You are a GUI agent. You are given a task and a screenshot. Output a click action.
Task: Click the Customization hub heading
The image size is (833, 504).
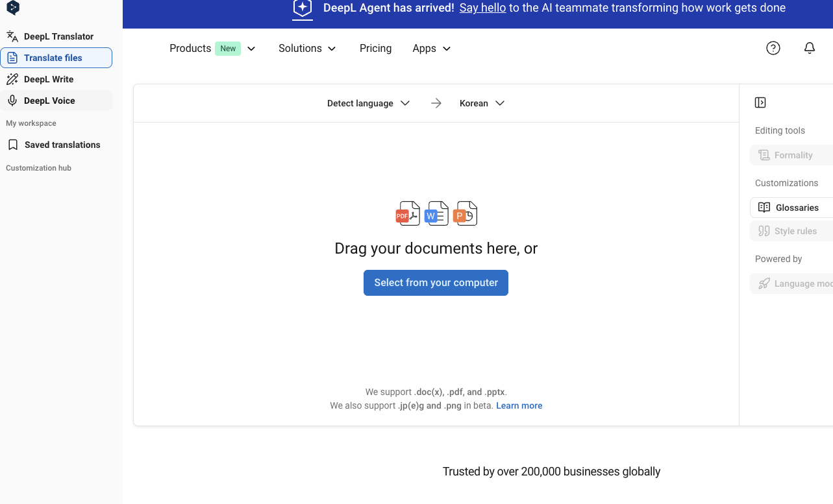38,168
